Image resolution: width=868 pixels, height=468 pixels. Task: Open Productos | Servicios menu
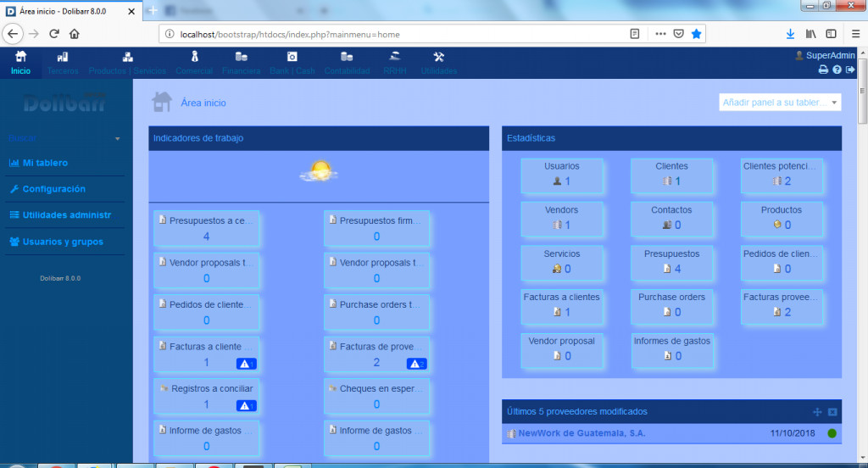(127, 63)
